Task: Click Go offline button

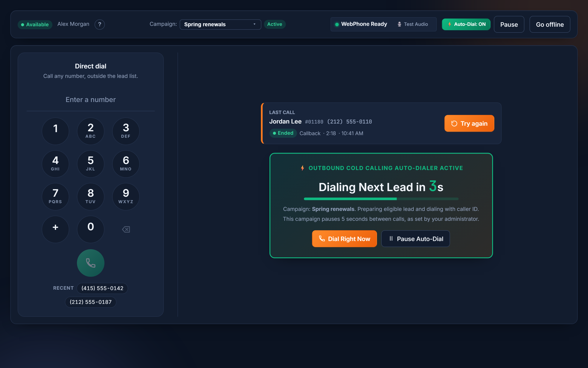Action: pos(550,24)
